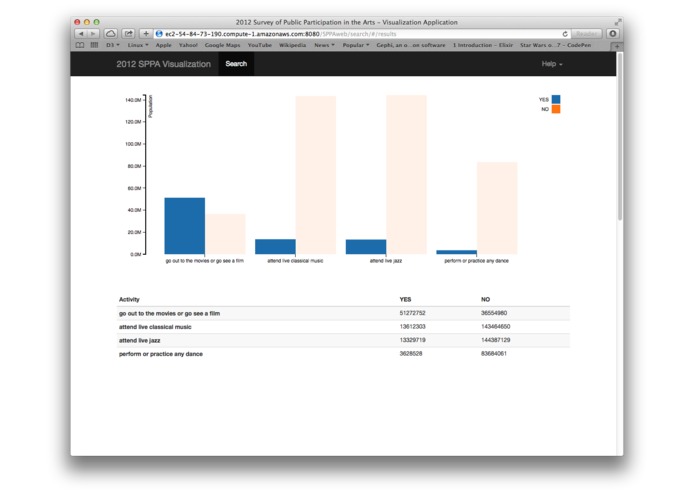Click the 2012 SPPA Visualization brand link
Viewport: 695px width, 494px height.
(x=164, y=64)
